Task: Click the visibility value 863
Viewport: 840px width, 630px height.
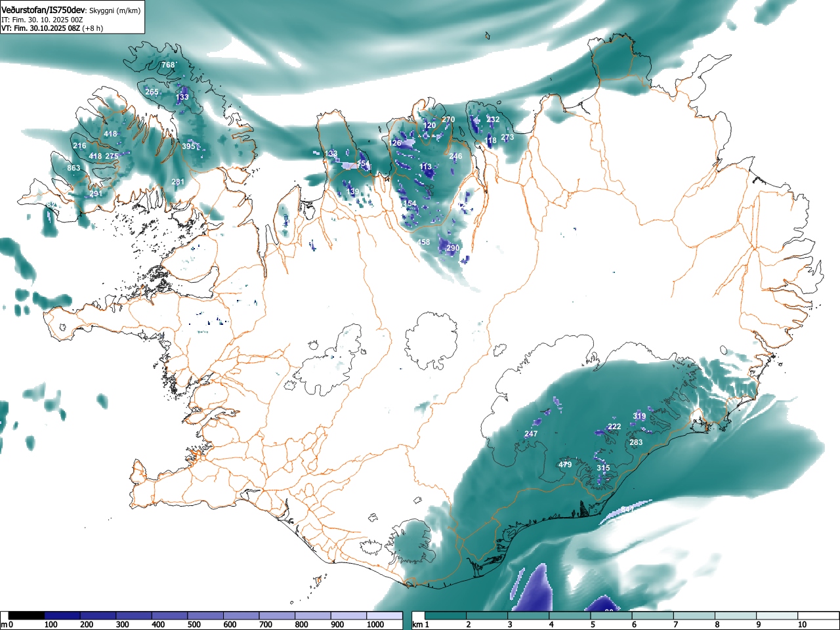Action: tap(73, 168)
